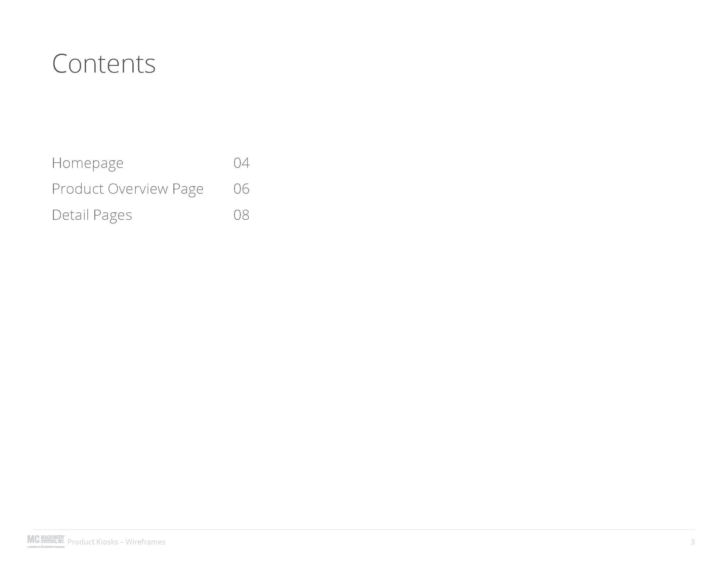
Task: Click page number 04 beside Homepage
Action: coord(241,163)
